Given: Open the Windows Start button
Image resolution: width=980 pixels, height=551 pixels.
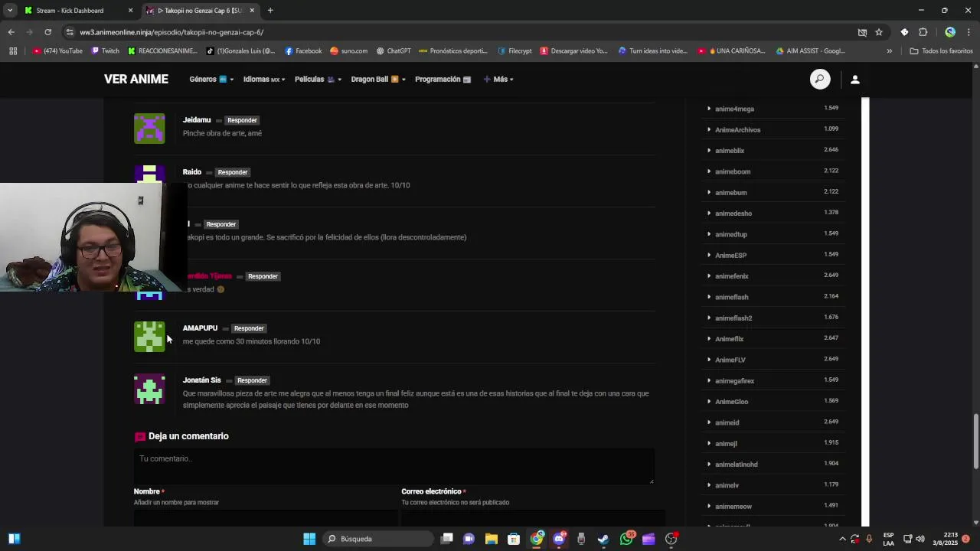Looking at the screenshot, I should tap(309, 539).
